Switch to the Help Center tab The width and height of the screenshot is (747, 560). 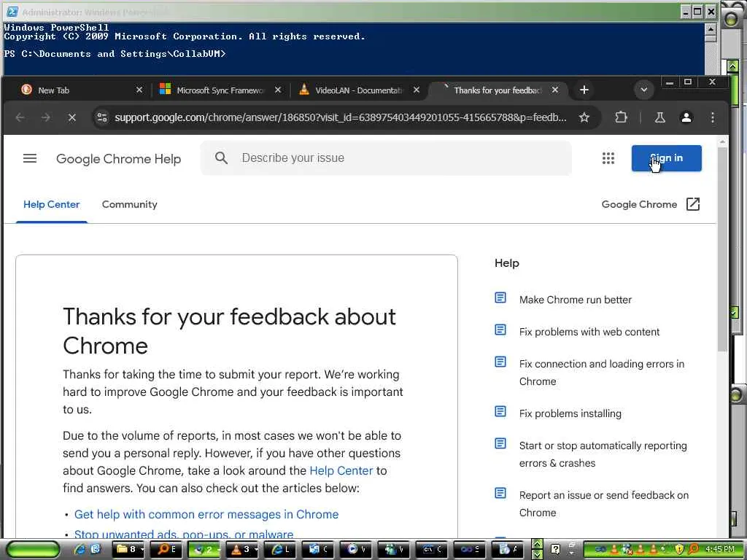[52, 204]
